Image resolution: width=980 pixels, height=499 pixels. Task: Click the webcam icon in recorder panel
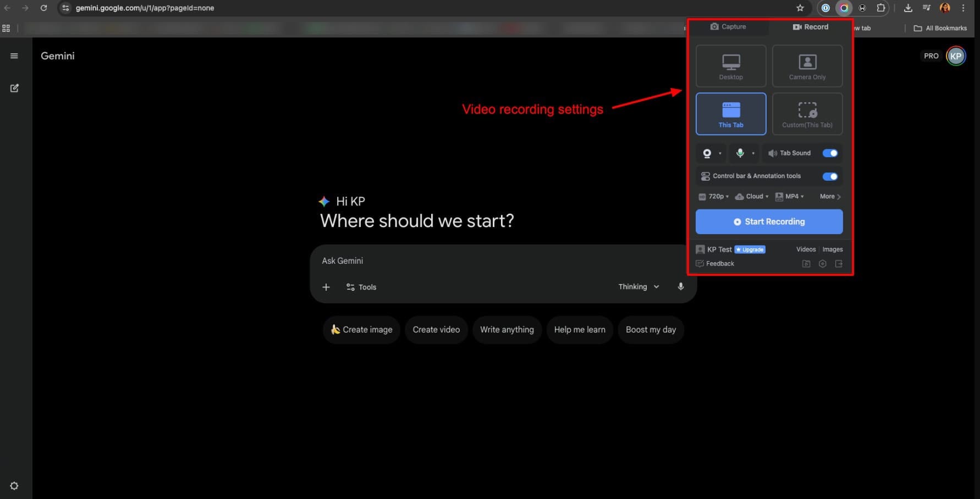707,153
